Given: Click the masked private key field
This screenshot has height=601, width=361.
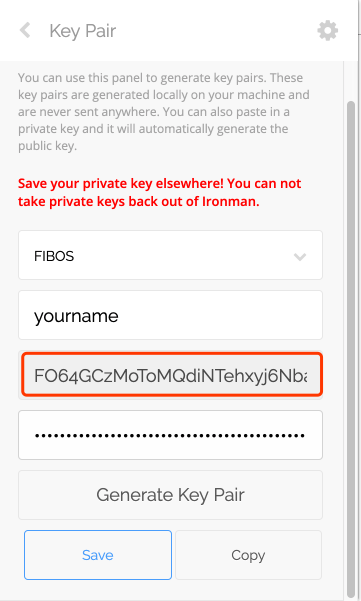Looking at the screenshot, I should (x=170, y=435).
